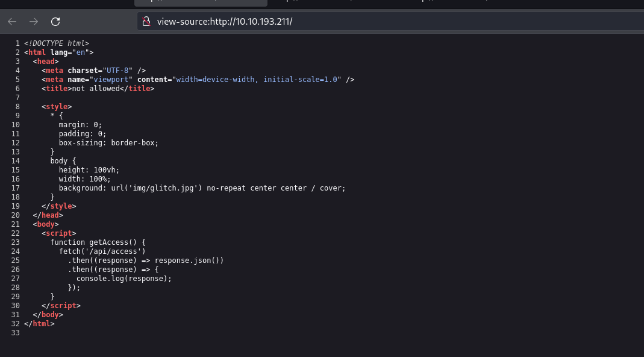Focus the address bar with view-source URL
This screenshot has height=357, width=644.
point(361,22)
